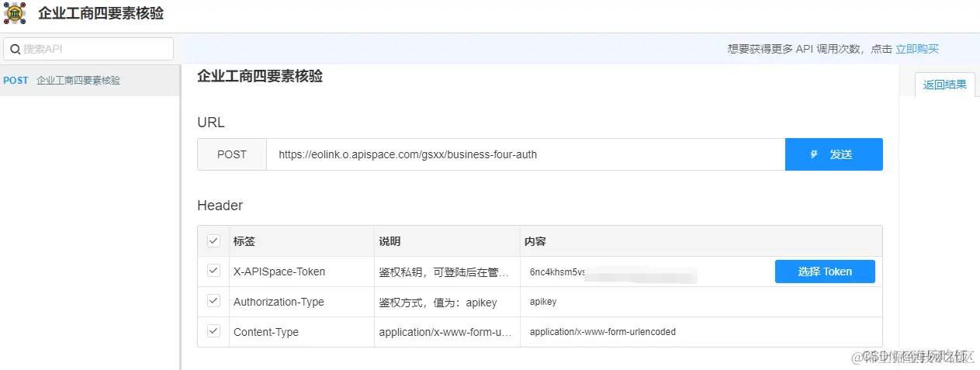Click the app logo icon beside the page title
The width and height of the screenshot is (980, 370).
[x=15, y=13]
